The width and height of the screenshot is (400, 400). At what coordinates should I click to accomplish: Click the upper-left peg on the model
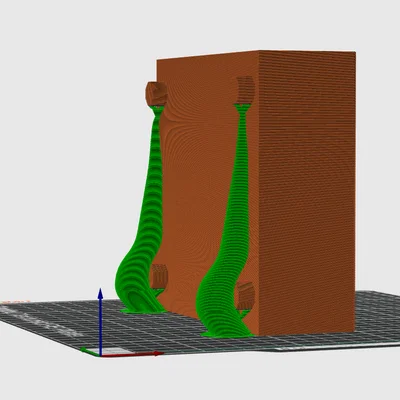157,93
